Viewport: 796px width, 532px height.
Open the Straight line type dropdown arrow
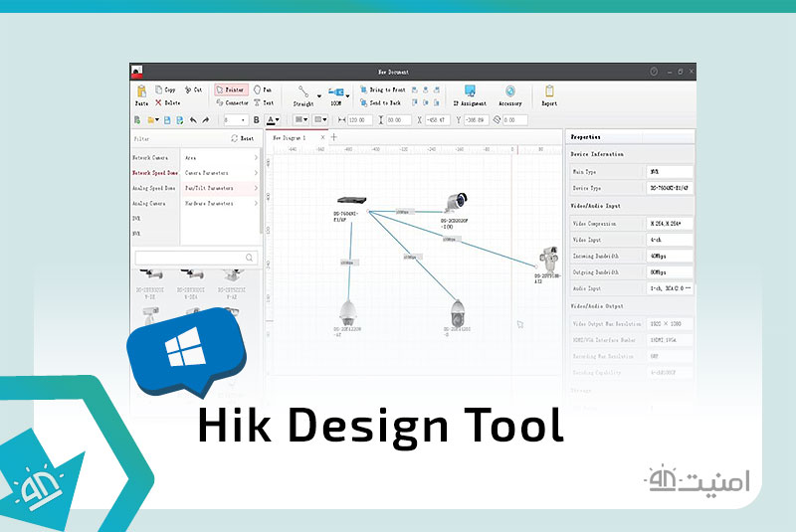pos(319,95)
